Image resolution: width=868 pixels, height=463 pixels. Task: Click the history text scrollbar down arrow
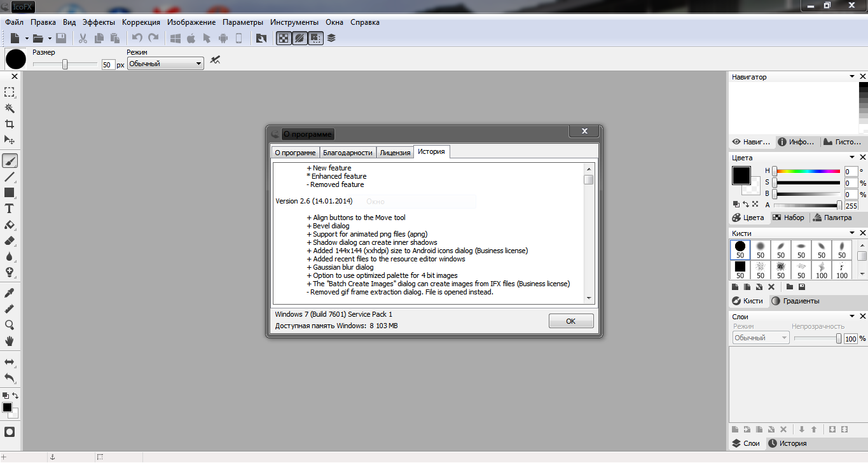589,298
